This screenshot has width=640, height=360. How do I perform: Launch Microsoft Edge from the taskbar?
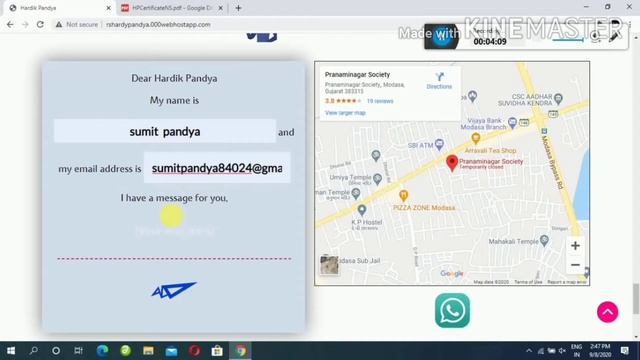[x=102, y=351]
